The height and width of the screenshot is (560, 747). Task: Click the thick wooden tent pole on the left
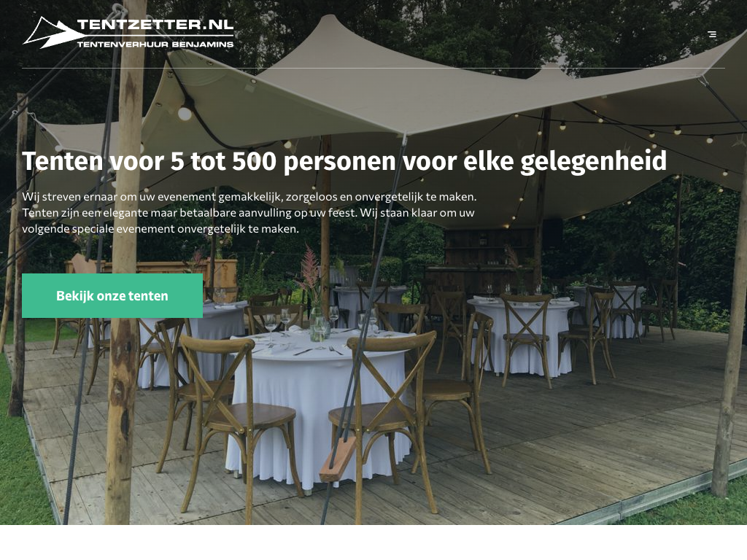pos(125,267)
